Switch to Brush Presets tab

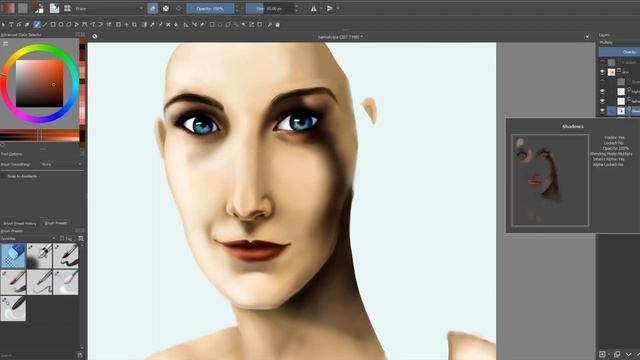(x=56, y=223)
